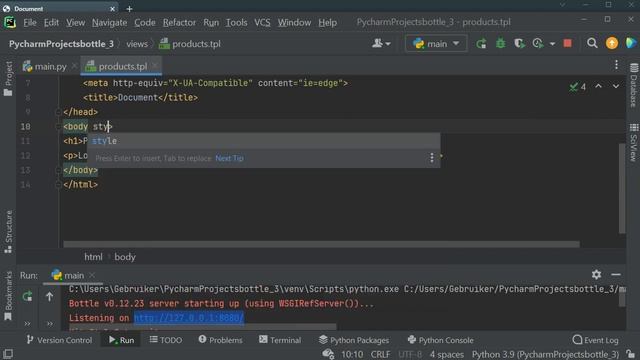
Task: Open the http://127.0.0.1:8080/ link
Action: [x=189, y=318]
